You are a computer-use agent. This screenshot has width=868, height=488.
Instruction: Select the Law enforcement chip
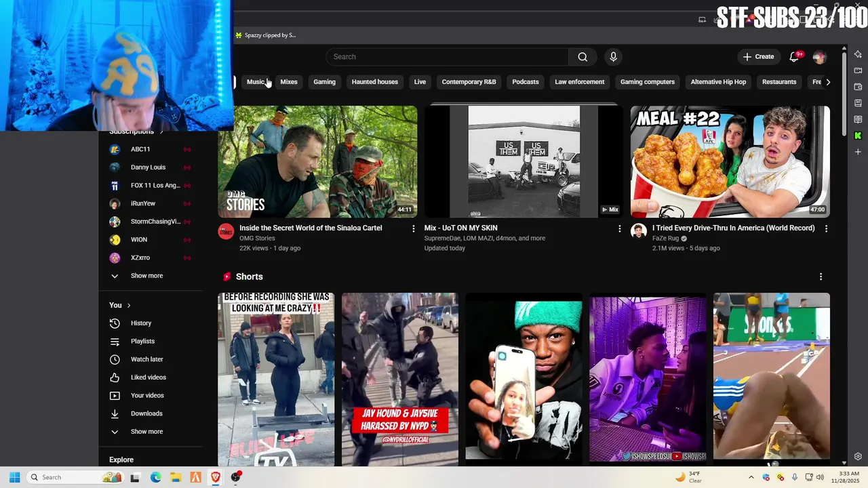click(x=580, y=82)
